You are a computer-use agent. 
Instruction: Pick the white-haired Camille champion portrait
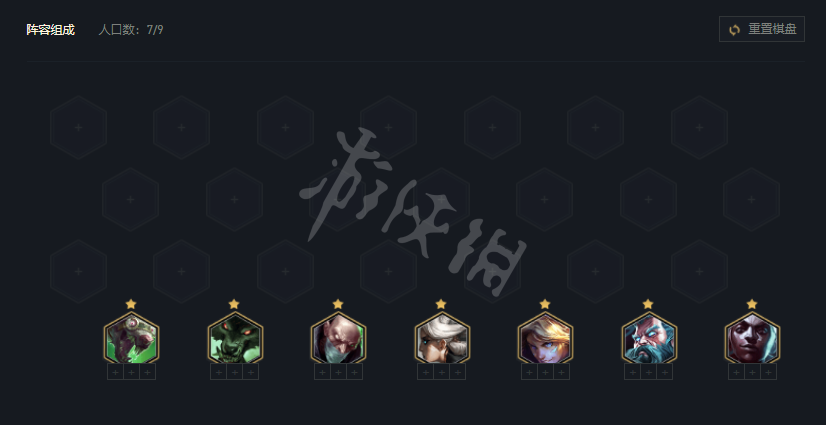pyautogui.click(x=442, y=338)
